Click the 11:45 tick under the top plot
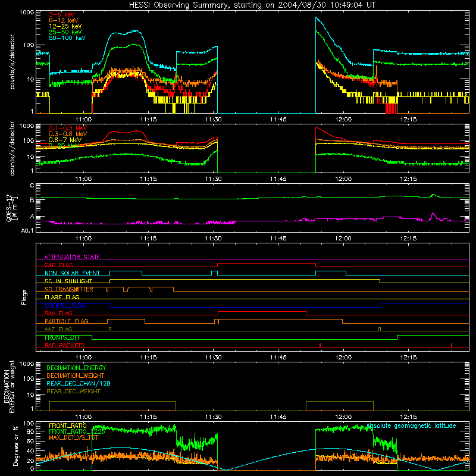 278,120
